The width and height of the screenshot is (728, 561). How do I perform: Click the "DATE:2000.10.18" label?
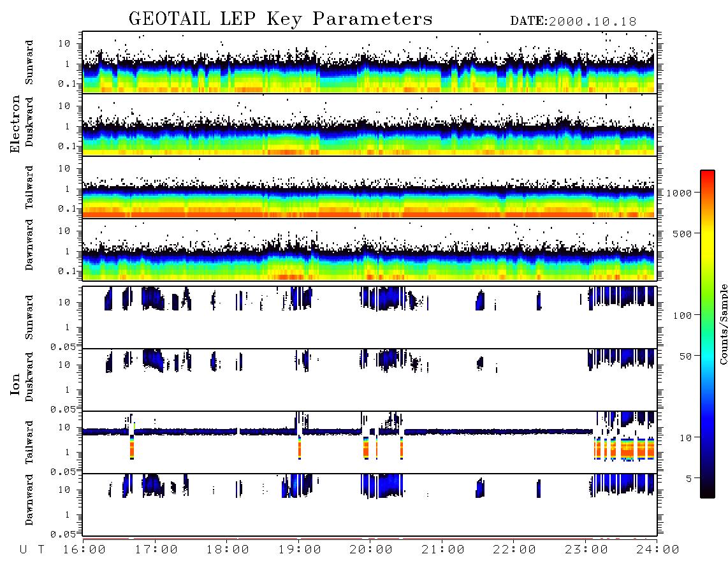point(573,22)
